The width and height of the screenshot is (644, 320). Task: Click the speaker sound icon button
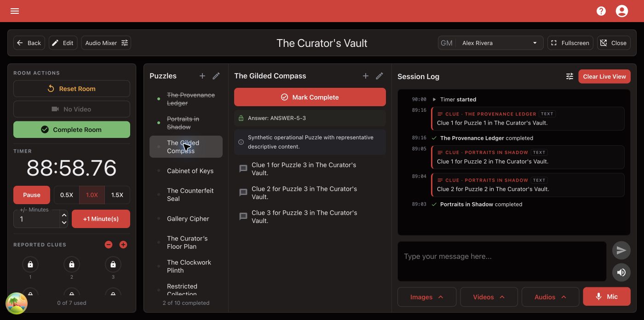point(621,272)
